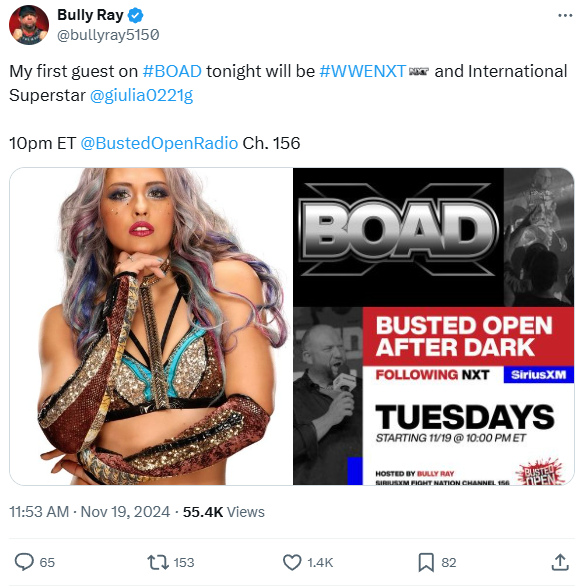
Task: Like the tweet with the heart icon
Action: [x=292, y=562]
